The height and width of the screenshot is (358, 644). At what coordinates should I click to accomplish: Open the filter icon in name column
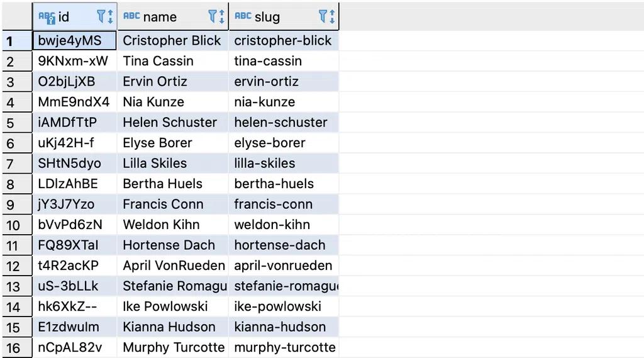coord(213,16)
